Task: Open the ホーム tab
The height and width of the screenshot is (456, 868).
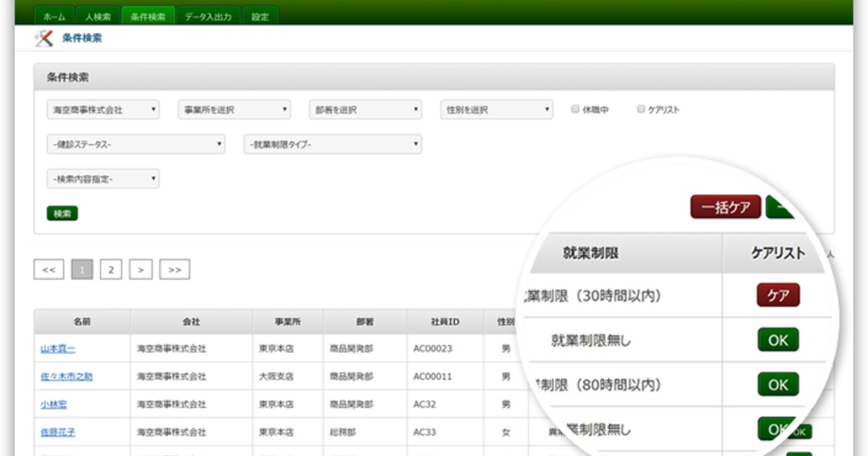Action: point(54,16)
